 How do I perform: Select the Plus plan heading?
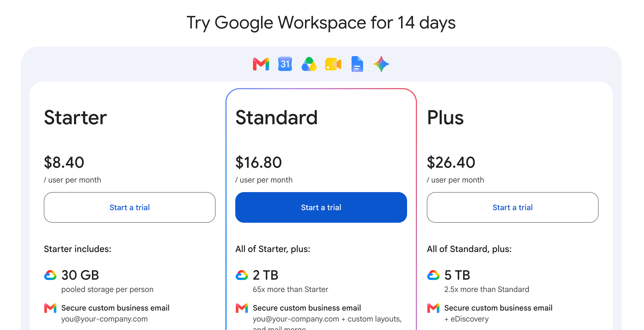coord(445,118)
